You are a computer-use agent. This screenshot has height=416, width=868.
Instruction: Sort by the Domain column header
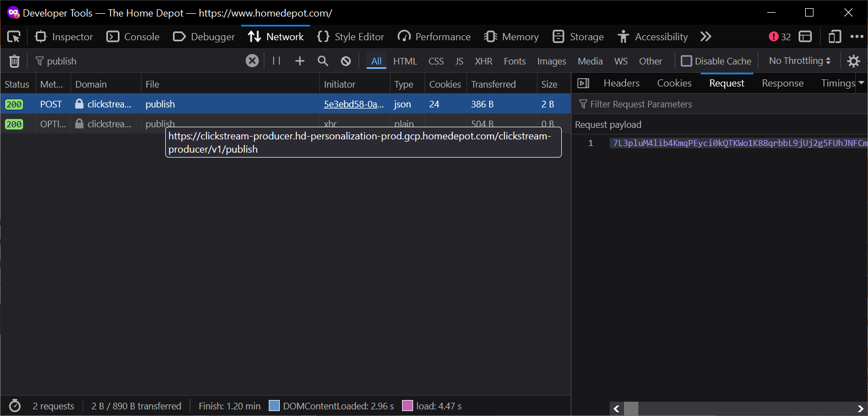pyautogui.click(x=106, y=84)
